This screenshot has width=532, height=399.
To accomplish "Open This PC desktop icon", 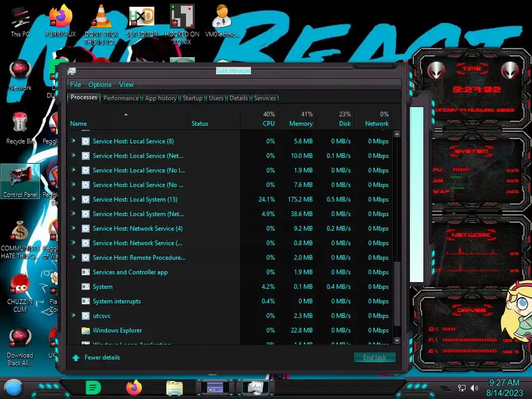I will pyautogui.click(x=20, y=21).
